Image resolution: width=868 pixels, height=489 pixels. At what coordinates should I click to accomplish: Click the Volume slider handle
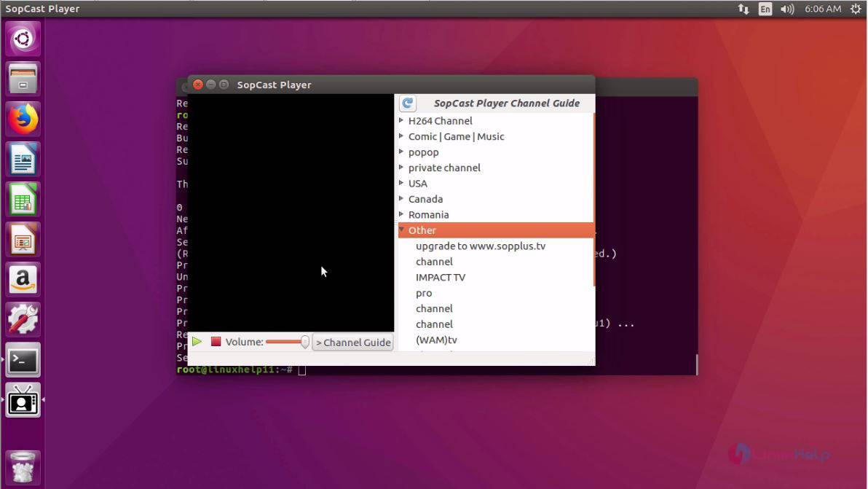tap(305, 342)
